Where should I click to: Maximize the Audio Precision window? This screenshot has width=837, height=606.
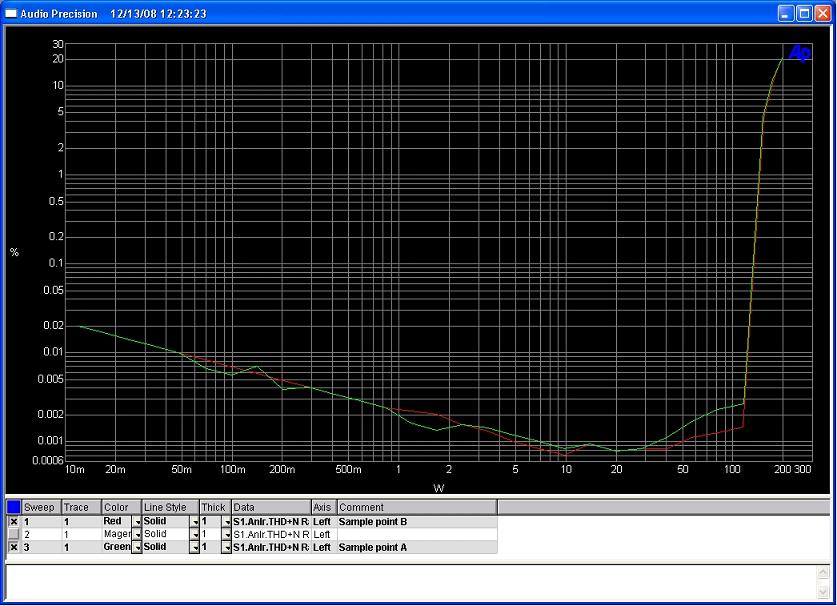[x=804, y=14]
